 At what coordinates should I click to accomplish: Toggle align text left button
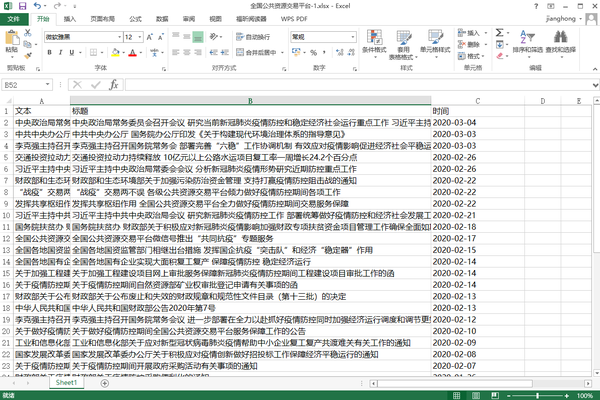[176, 52]
